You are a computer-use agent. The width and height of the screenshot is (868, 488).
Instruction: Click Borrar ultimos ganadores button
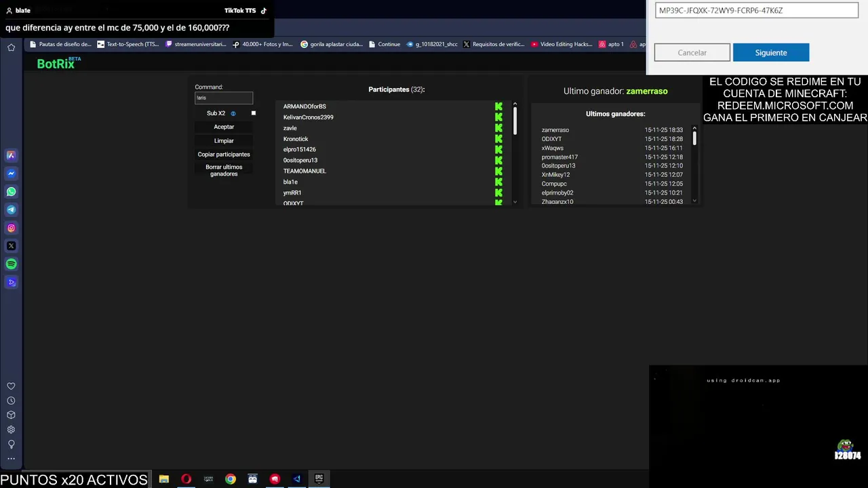(224, 170)
